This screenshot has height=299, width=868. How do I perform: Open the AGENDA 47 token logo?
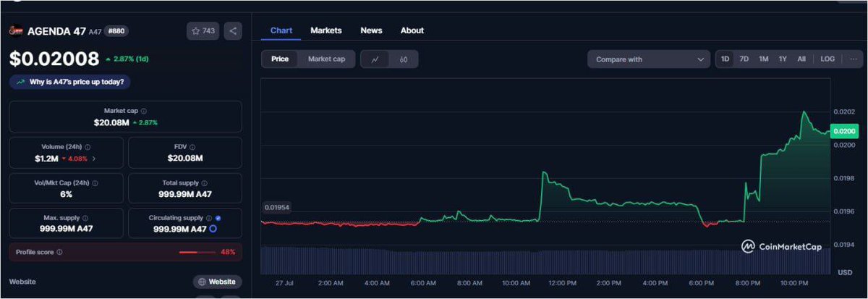tap(15, 31)
